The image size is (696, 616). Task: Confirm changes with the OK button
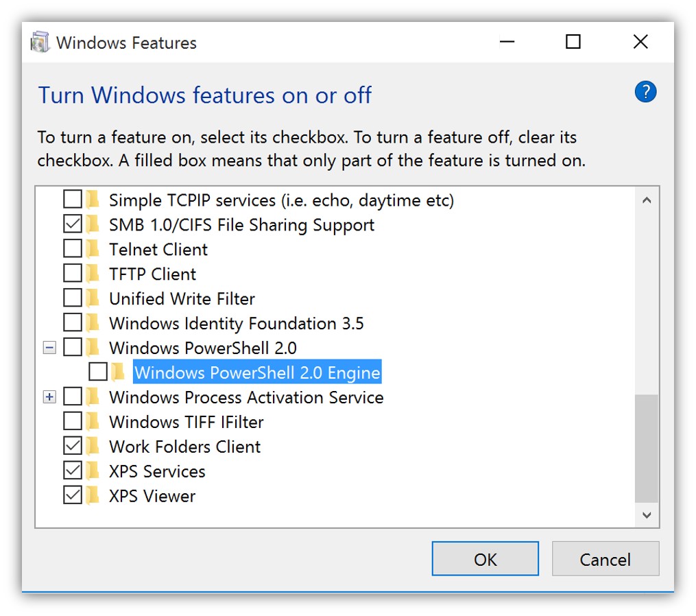485,558
